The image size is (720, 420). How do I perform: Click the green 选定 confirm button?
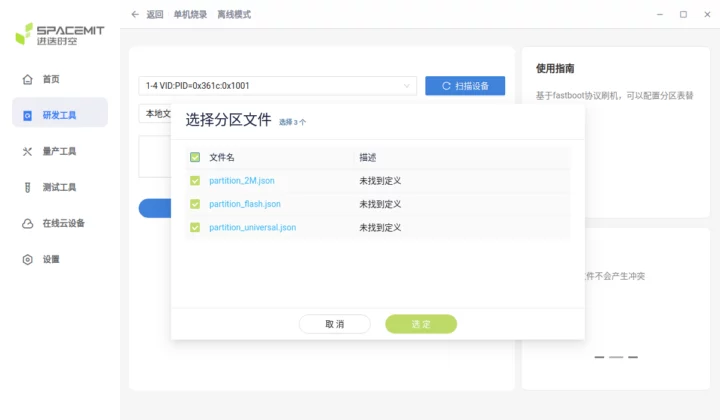pyautogui.click(x=421, y=324)
